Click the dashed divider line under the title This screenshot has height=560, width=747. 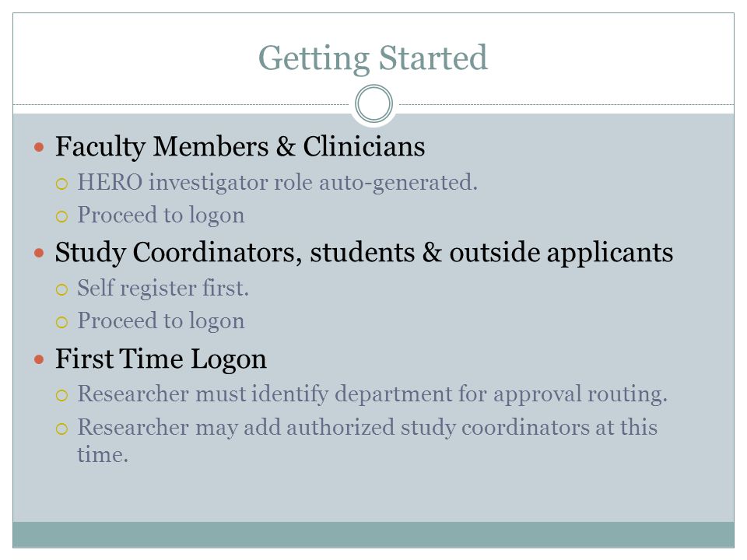pos(181,104)
